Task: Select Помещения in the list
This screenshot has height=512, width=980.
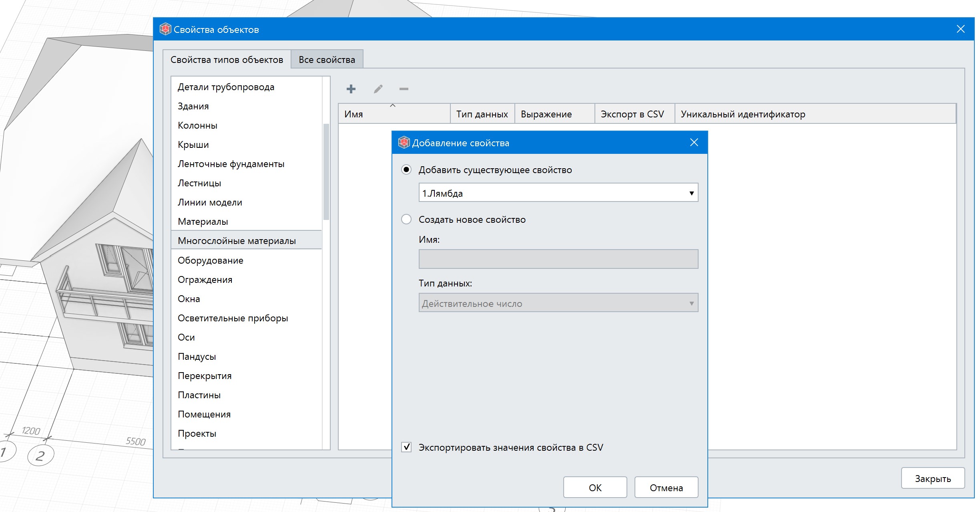Action: 247,414
